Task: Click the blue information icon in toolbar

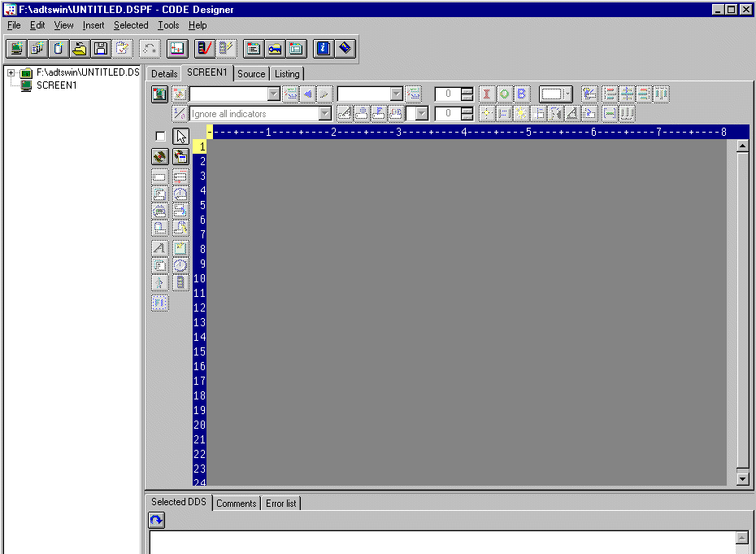Action: coord(323,49)
